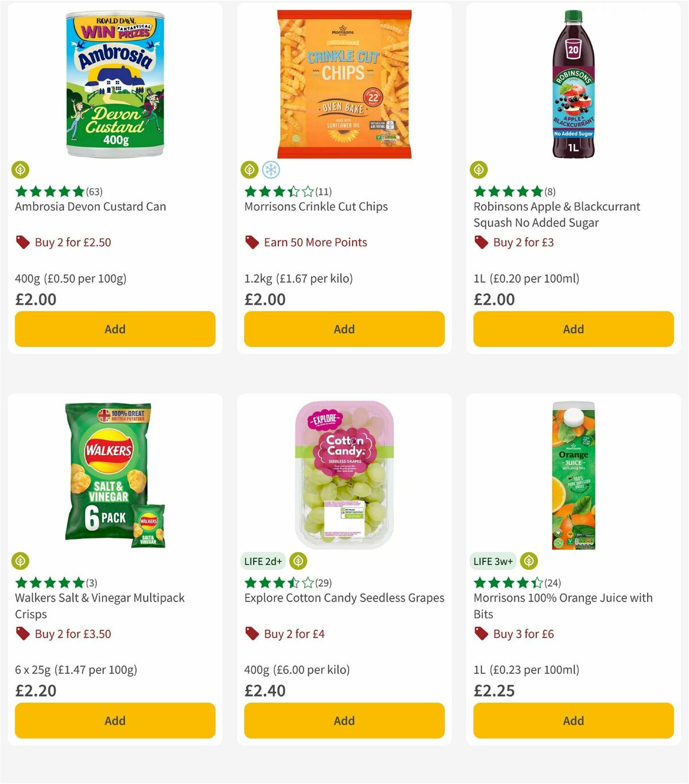689x784 pixels.
Task: Add Walkers Salt & Vinegar crisps to basket
Action: tap(115, 720)
